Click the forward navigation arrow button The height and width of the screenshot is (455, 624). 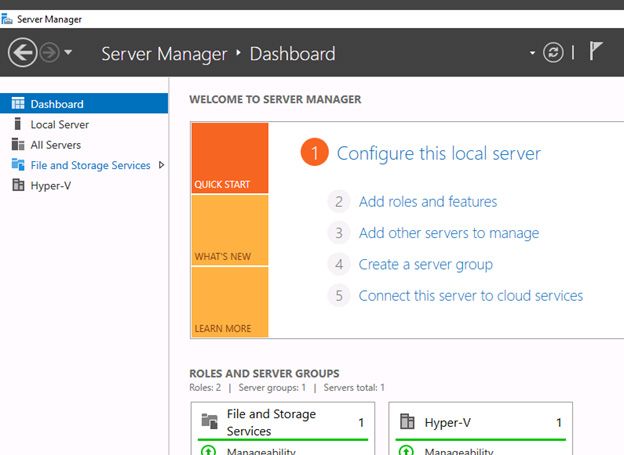(50, 53)
